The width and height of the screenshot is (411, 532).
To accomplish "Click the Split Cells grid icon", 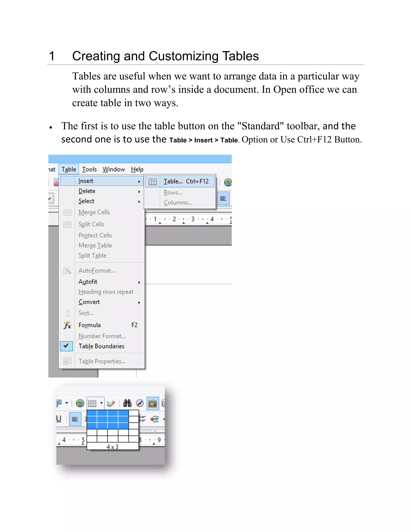I will click(67, 224).
